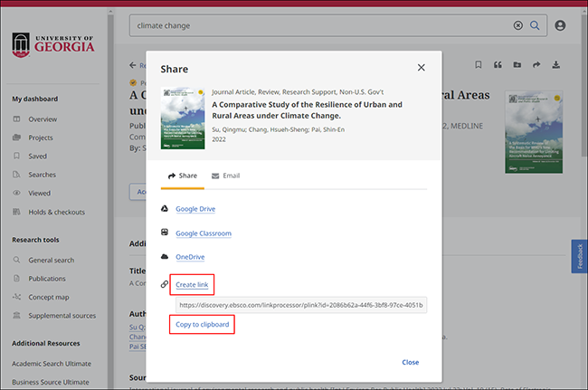The width and height of the screenshot is (588, 390).
Task: Click the share arrow icon in article toolbar
Action: point(536,65)
